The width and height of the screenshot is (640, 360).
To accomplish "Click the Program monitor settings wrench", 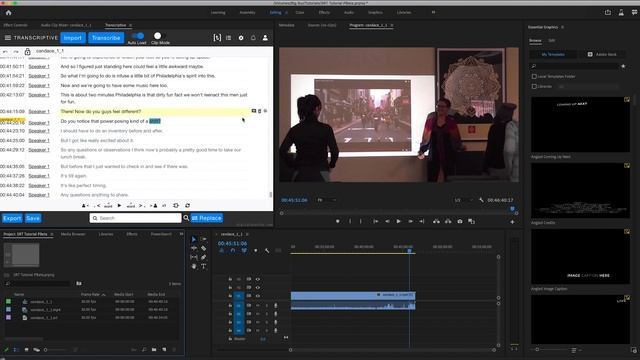I will coord(481,200).
